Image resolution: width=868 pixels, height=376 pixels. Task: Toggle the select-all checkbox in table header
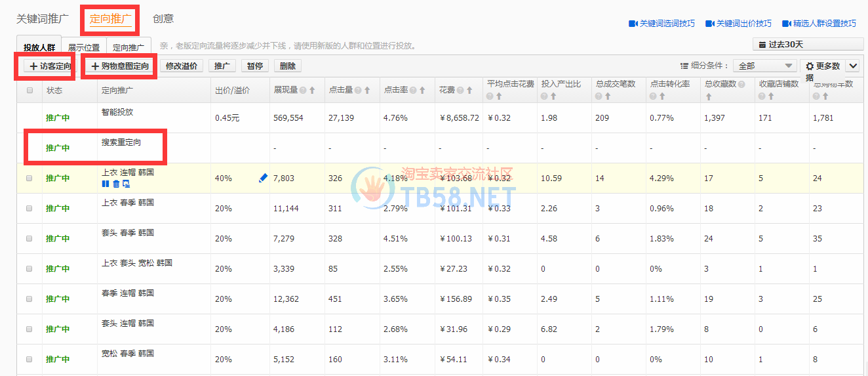pyautogui.click(x=30, y=91)
